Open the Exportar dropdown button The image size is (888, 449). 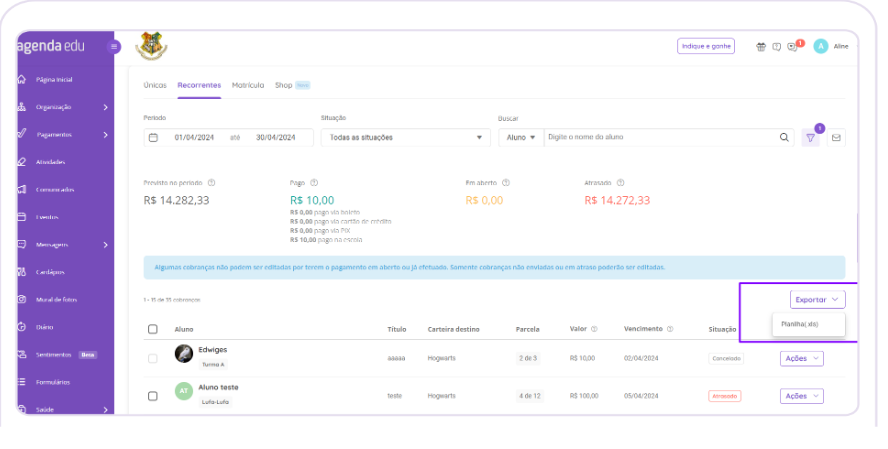coord(817,299)
